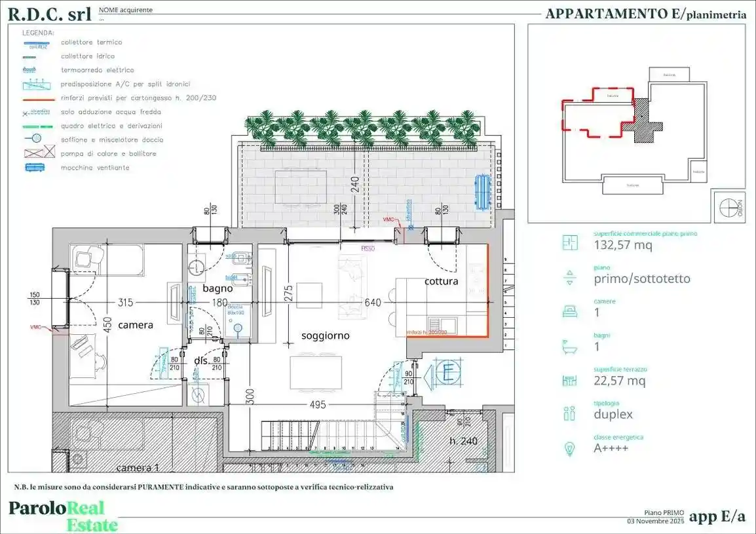Select the soffione e miscelatore doccia icon

33,139
